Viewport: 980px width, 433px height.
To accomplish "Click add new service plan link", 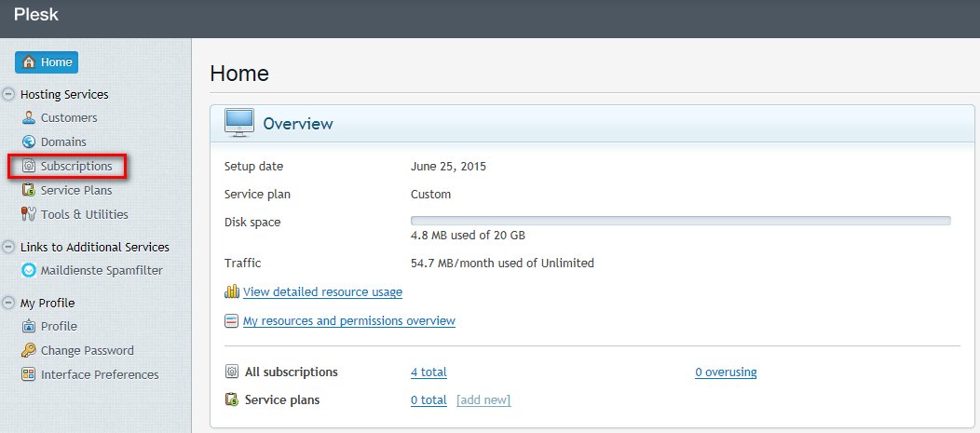I will 483,400.
